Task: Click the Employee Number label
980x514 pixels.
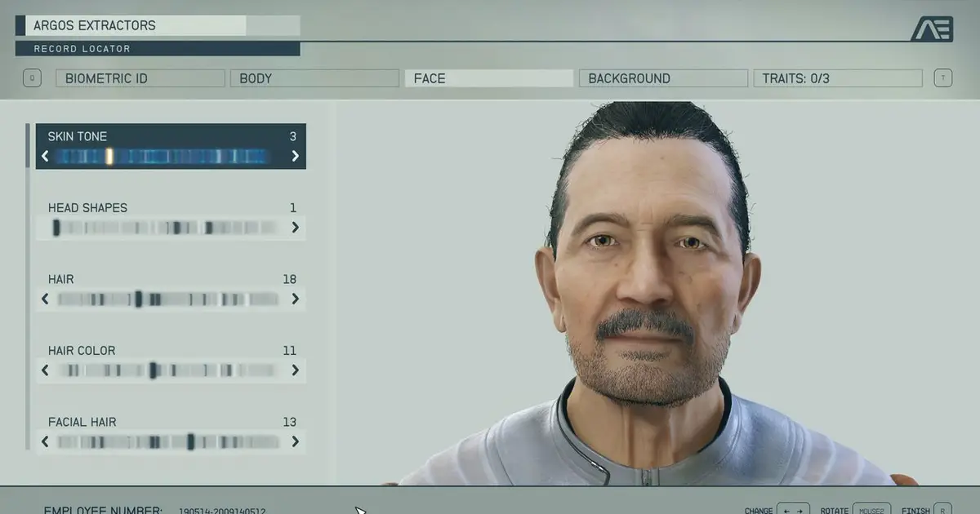Action: tap(103, 510)
